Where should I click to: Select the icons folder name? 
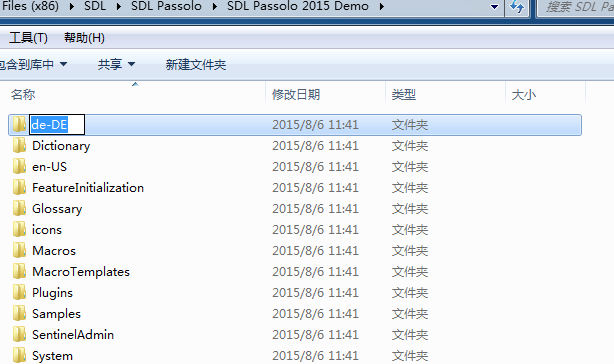coord(47,230)
